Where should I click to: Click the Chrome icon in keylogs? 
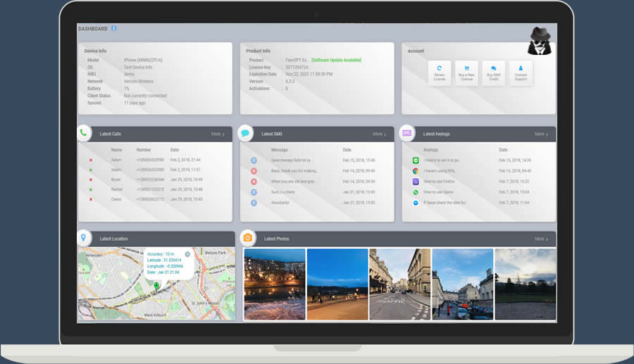[x=415, y=171]
